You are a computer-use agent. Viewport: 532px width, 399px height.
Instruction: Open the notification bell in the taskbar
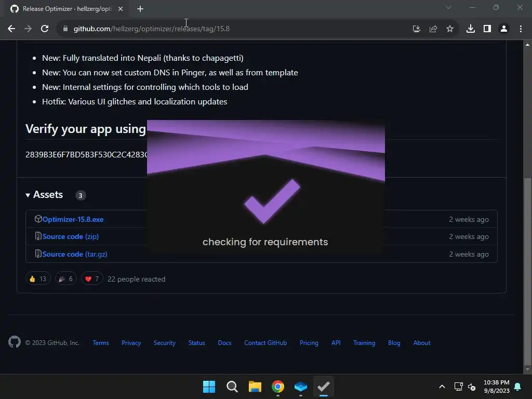pyautogui.click(x=518, y=387)
